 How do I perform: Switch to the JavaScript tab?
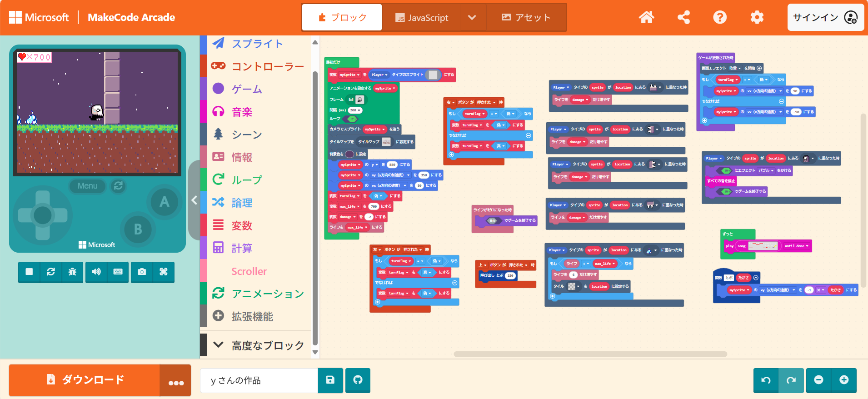point(422,17)
